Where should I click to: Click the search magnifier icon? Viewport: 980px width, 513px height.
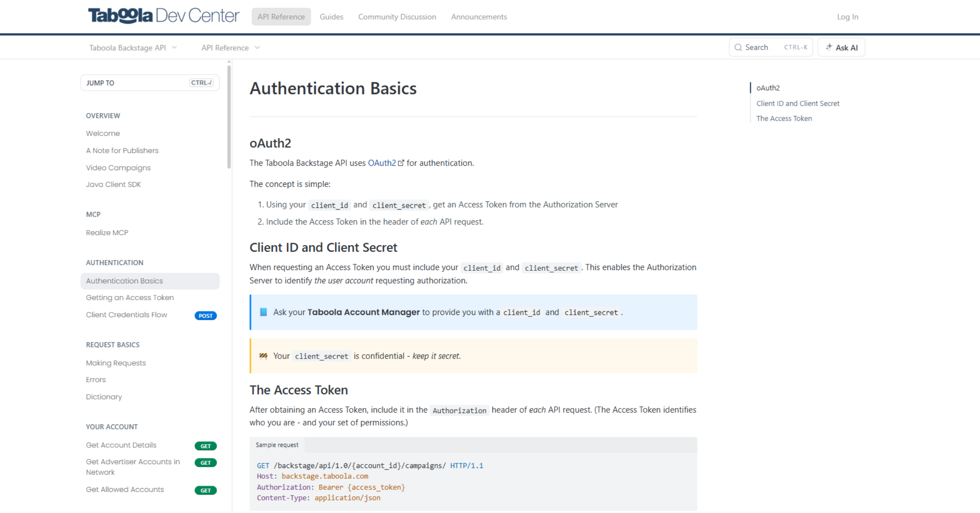point(738,47)
